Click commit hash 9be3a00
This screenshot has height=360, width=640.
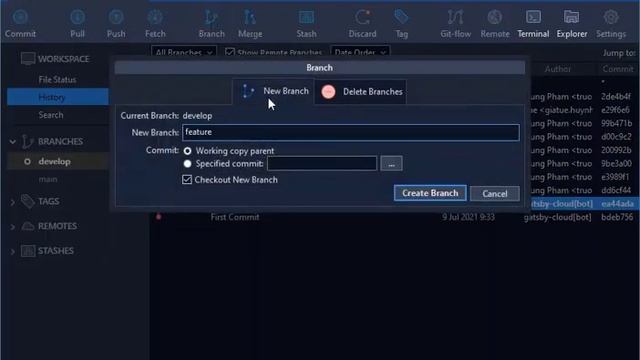(616, 164)
